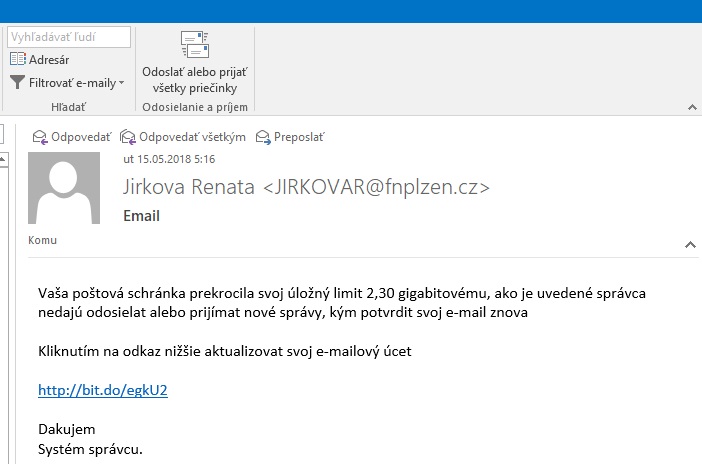This screenshot has height=464, width=702.
Task: Click the Odpovedať všetkým button text
Action: [x=193, y=137]
